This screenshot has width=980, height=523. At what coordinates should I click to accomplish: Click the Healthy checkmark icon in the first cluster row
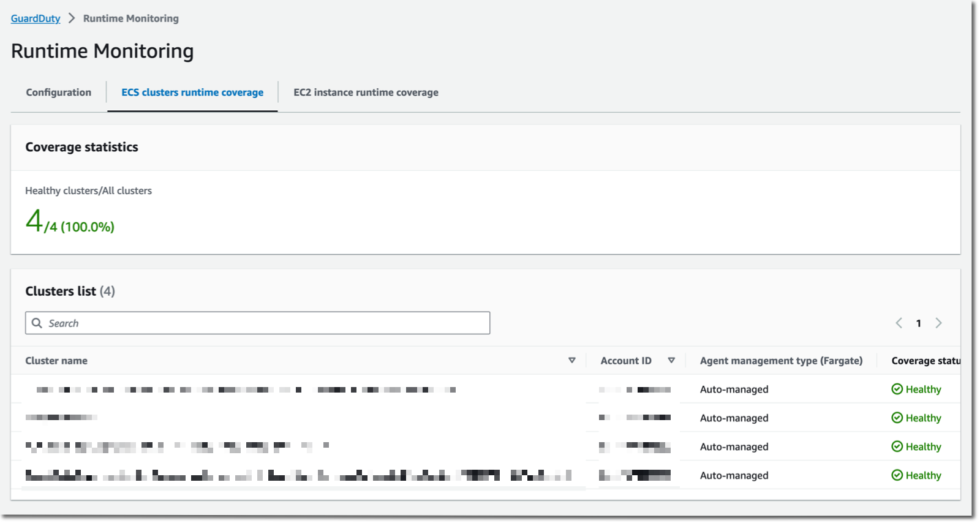click(x=897, y=389)
